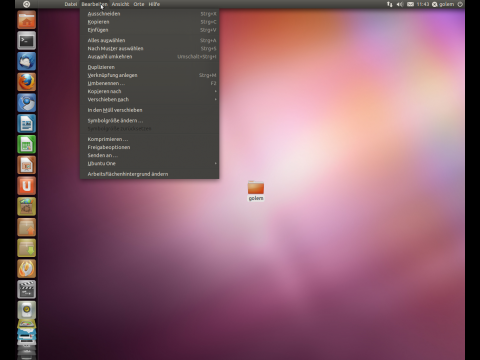Open the orange round disc launcher icon
480x360 pixels.
tap(27, 269)
